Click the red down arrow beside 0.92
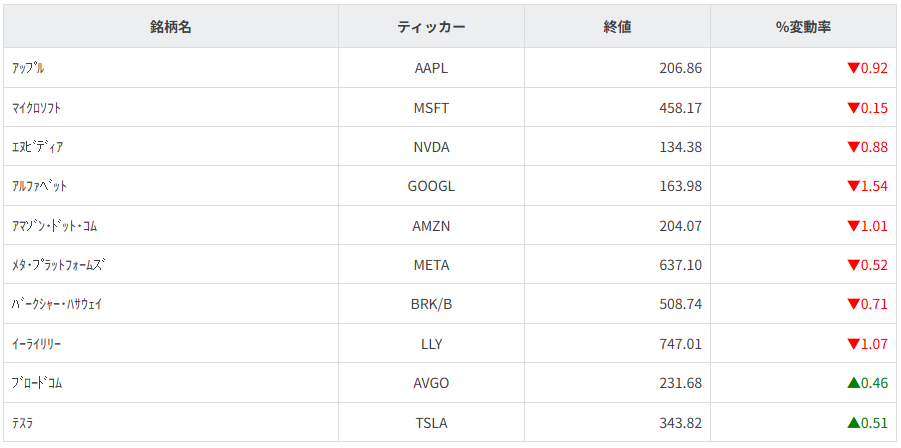This screenshot has height=448, width=901. pos(853,69)
